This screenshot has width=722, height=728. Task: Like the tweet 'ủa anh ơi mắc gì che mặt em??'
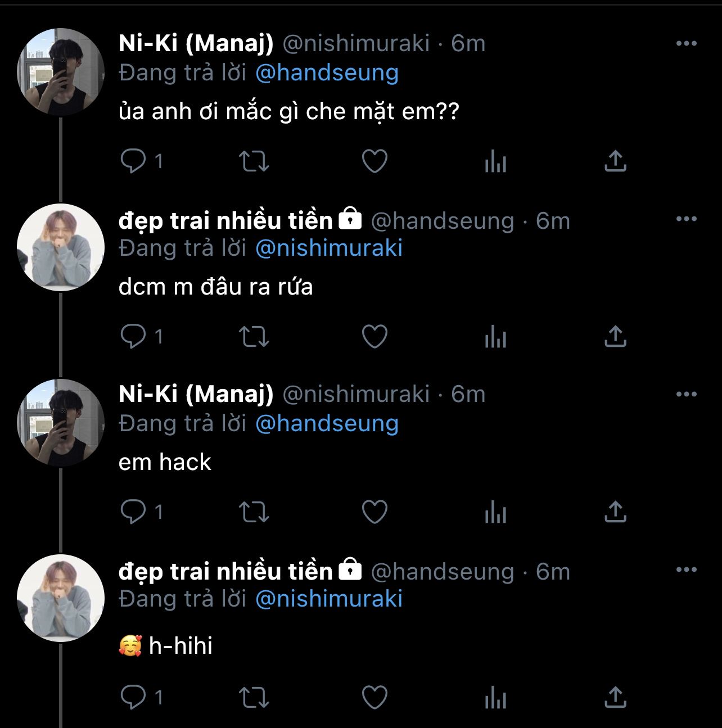(374, 162)
